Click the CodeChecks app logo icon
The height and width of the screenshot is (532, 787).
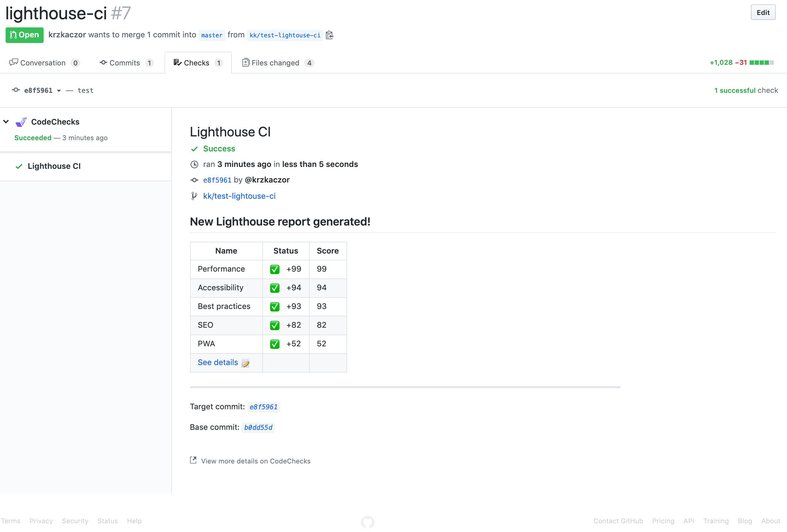click(x=21, y=122)
